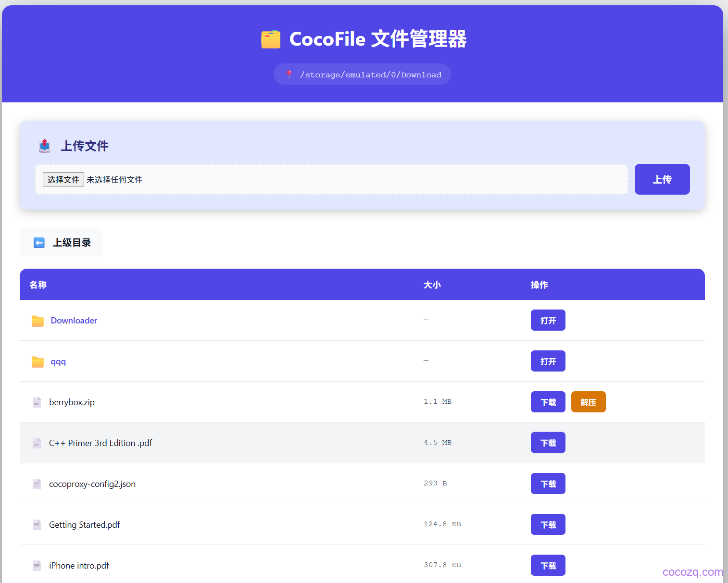
Task: Go to parent directory via 上级目录
Action: 61,243
